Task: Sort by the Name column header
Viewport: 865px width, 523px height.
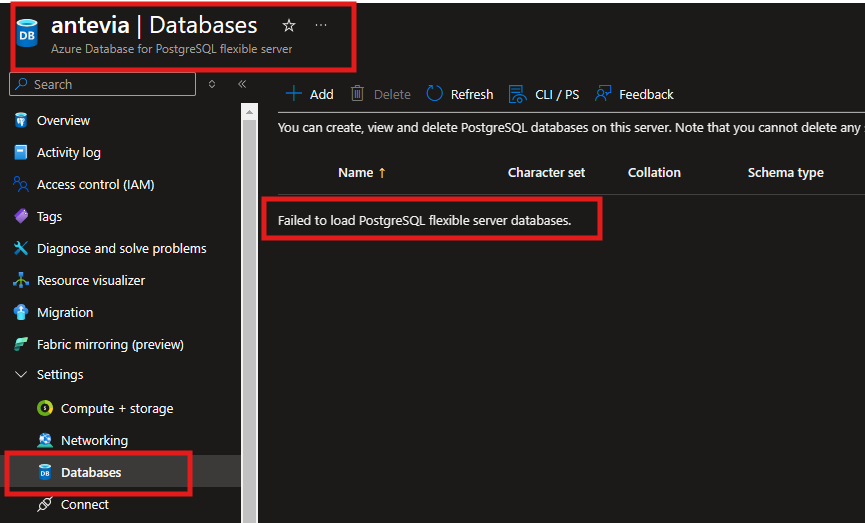Action: tap(356, 173)
